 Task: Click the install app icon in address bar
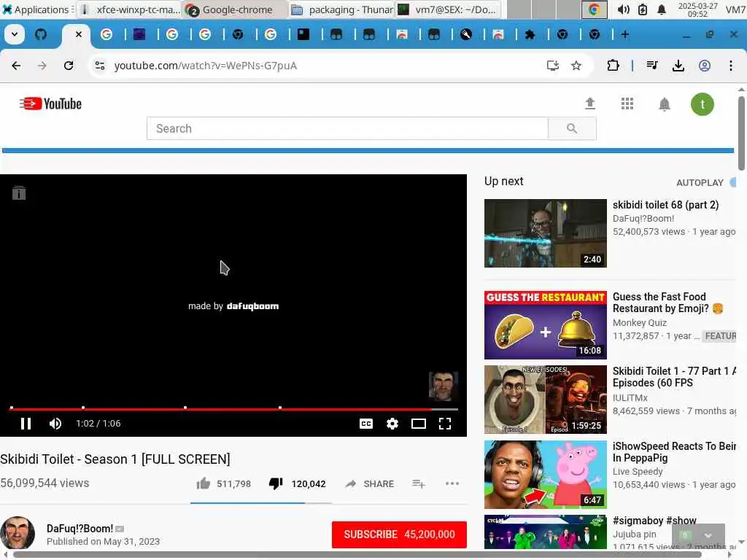pyautogui.click(x=553, y=66)
